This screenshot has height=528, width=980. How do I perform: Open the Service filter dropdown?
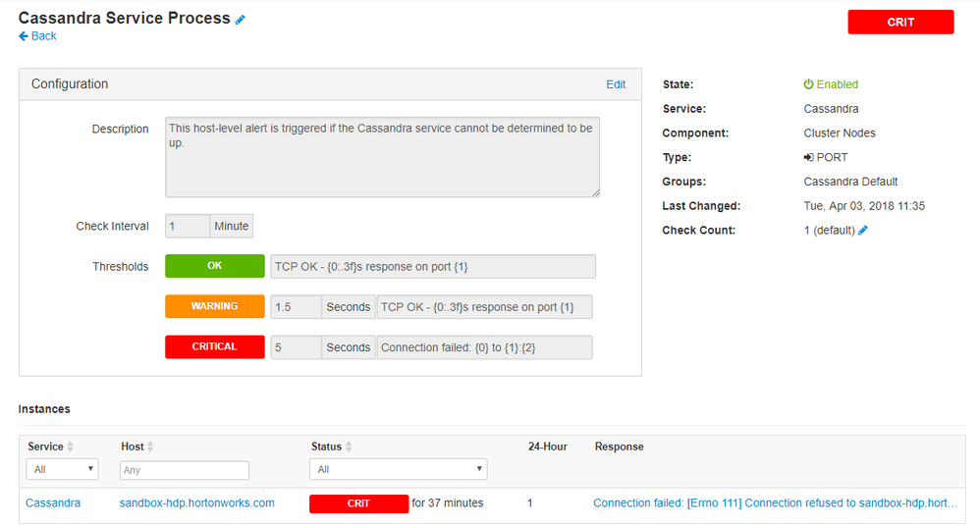tap(63, 469)
